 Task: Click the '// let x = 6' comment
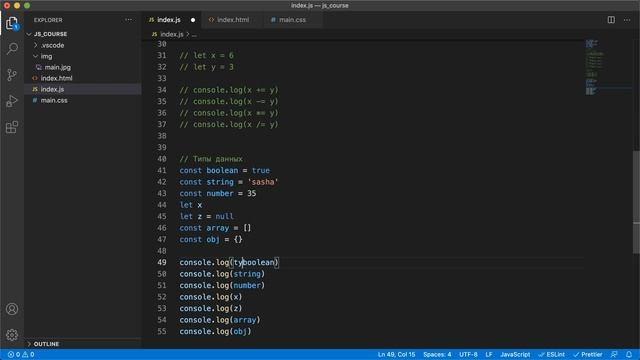click(207, 55)
